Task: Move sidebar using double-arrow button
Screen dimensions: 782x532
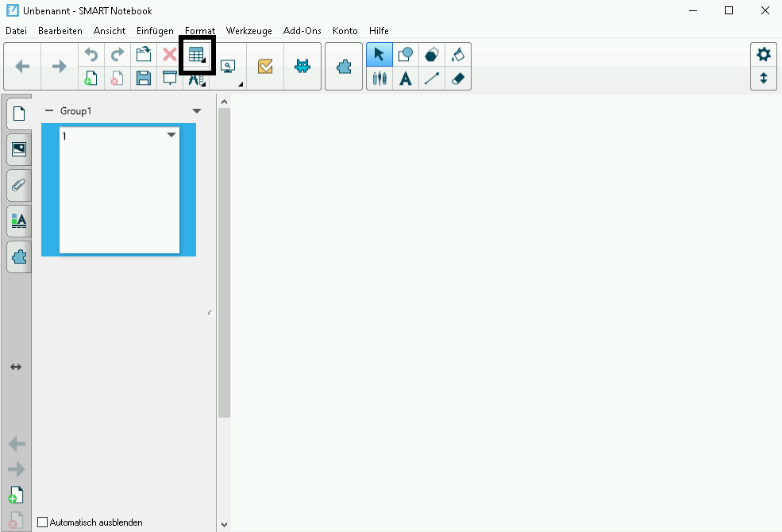Action: coord(16,367)
